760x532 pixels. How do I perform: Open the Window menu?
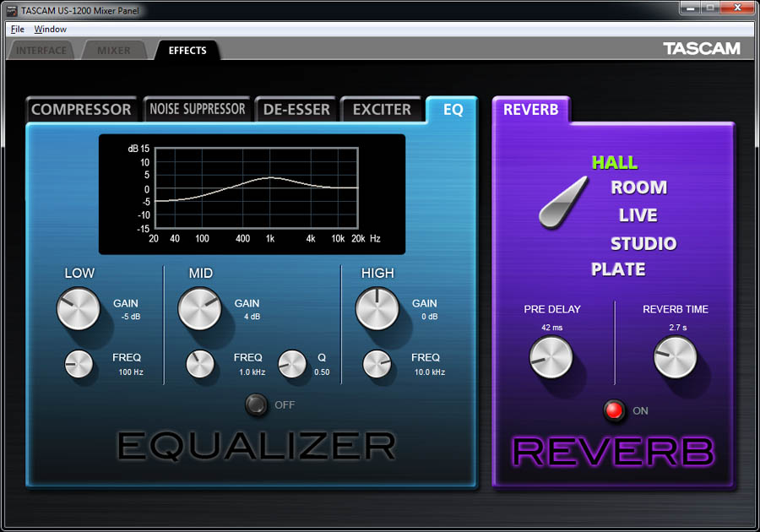point(50,29)
